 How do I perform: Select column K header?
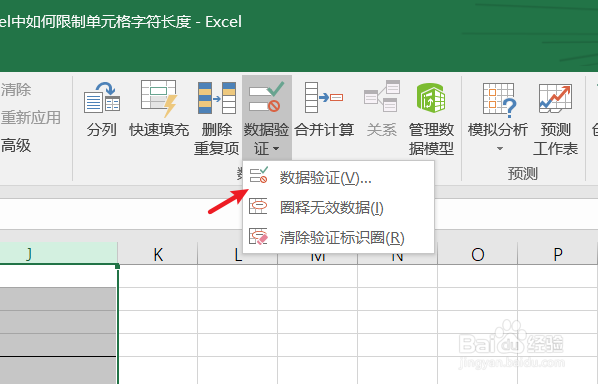tap(158, 254)
